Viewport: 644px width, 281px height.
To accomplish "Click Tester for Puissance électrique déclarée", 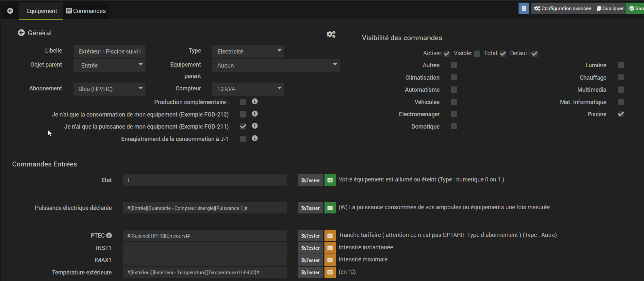I will click(310, 208).
